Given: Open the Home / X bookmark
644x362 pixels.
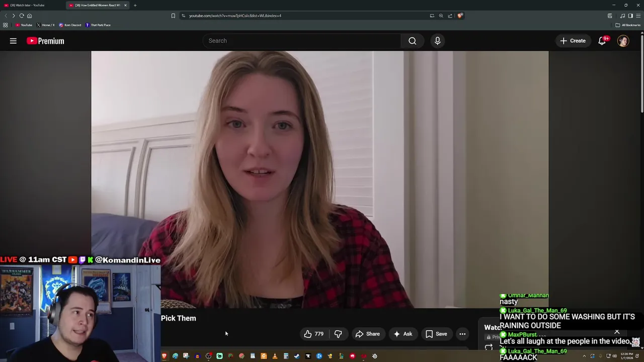Looking at the screenshot, I should (45, 25).
